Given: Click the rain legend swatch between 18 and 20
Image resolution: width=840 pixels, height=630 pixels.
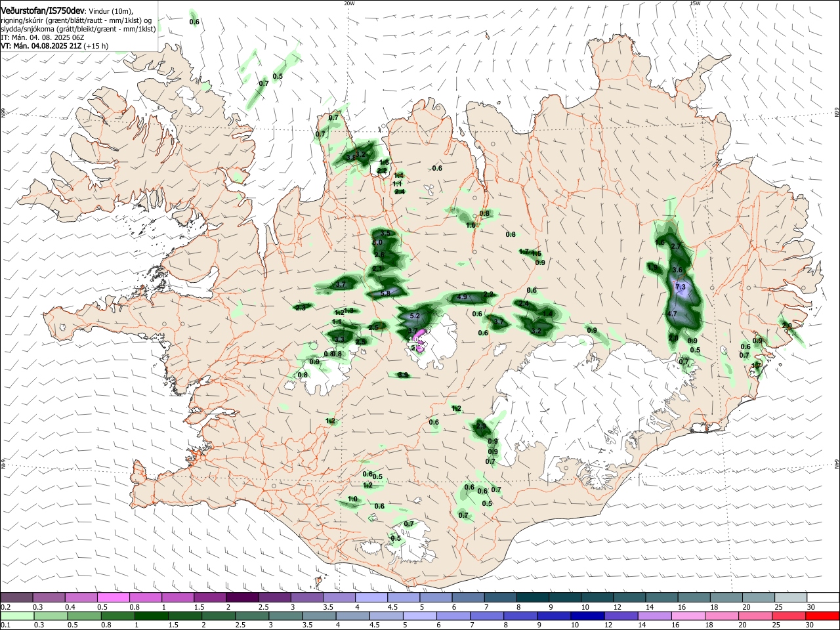Looking at the screenshot, I should point(722,616).
